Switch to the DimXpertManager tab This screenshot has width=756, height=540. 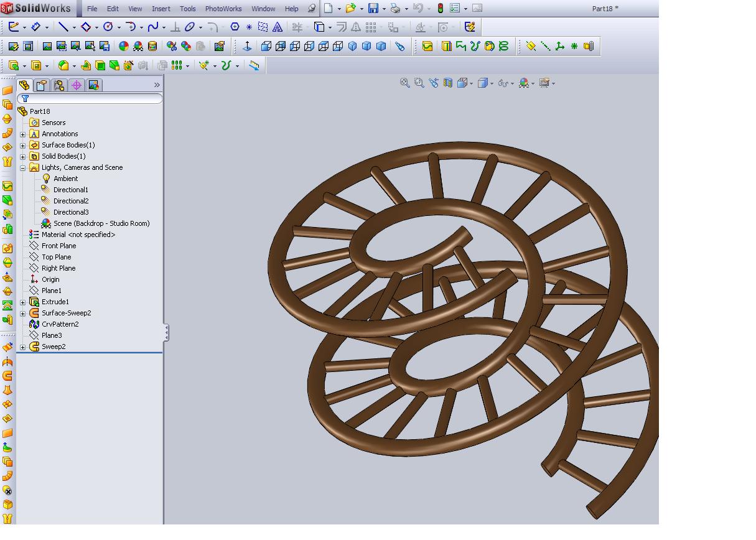(x=77, y=85)
